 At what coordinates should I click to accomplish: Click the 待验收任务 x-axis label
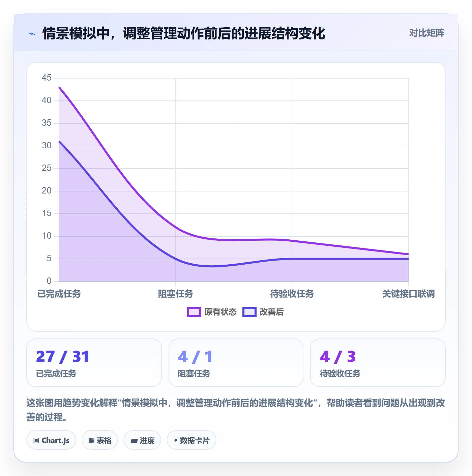click(292, 294)
